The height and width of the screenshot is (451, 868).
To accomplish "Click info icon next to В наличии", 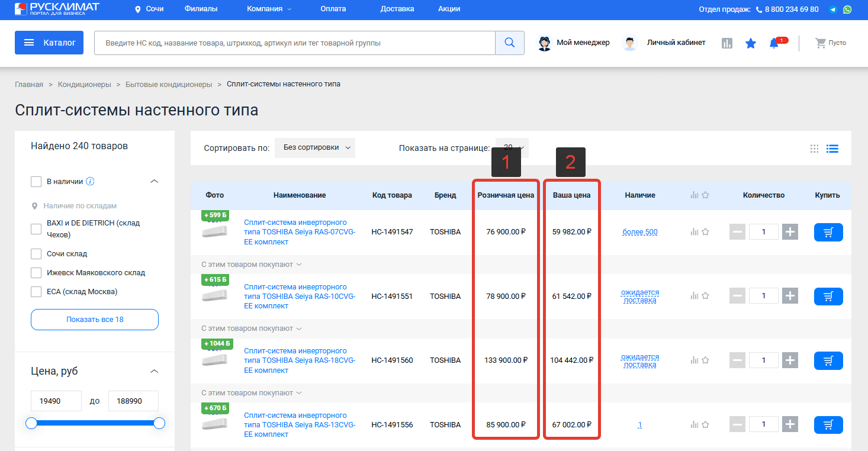I will pos(91,182).
